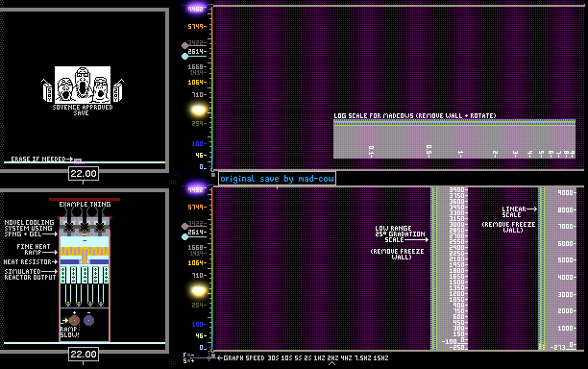Viewport: 588px width, 369px height.
Task: Click the Soyence Approved Save face image
Action: tap(83, 86)
